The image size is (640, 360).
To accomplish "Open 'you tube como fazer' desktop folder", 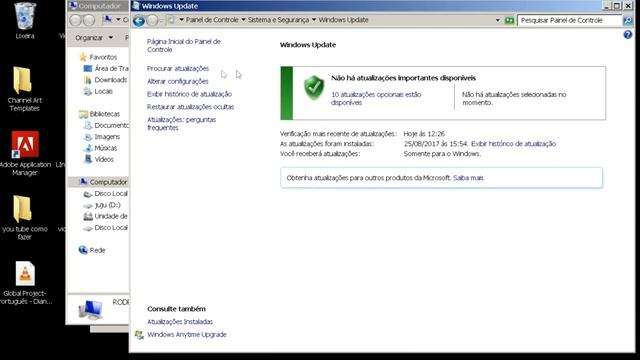I will point(22,209).
